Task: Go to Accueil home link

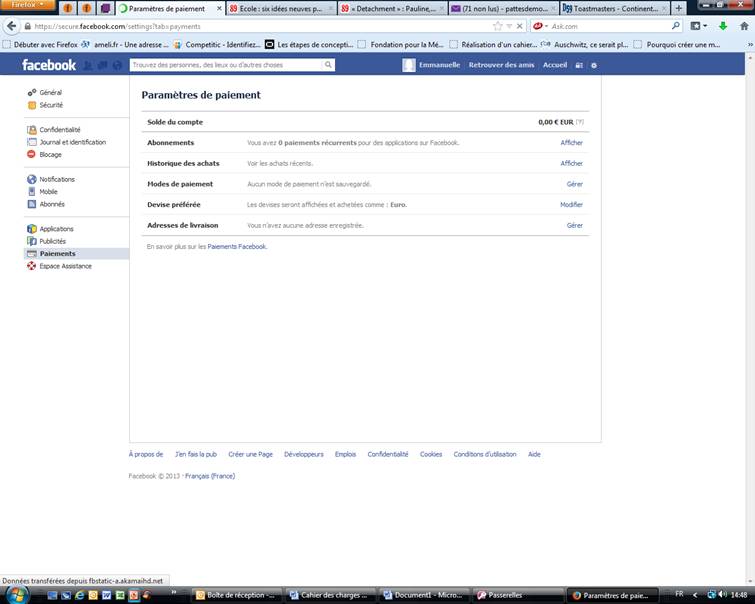Action: coord(555,65)
